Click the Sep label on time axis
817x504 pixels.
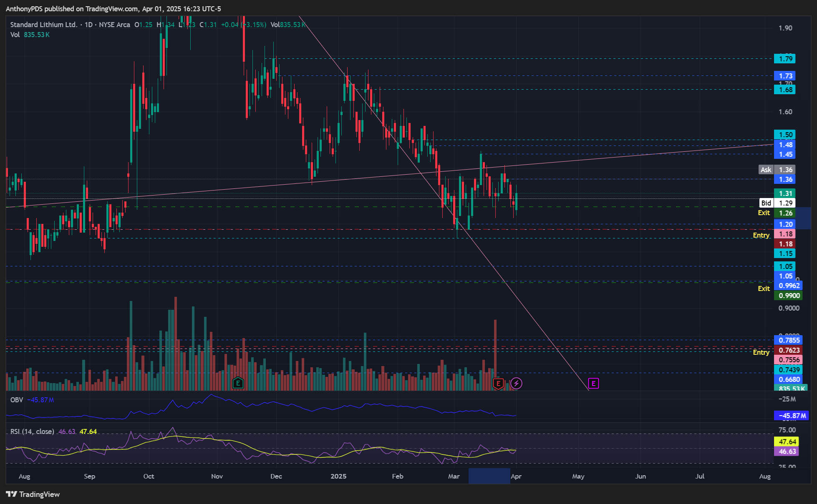pyautogui.click(x=89, y=476)
